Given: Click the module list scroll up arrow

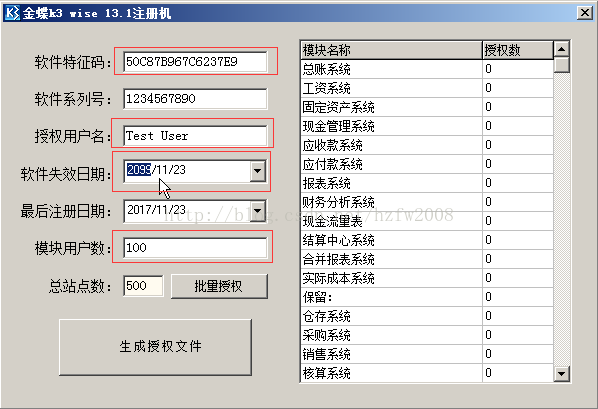Looking at the screenshot, I should click(x=561, y=49).
